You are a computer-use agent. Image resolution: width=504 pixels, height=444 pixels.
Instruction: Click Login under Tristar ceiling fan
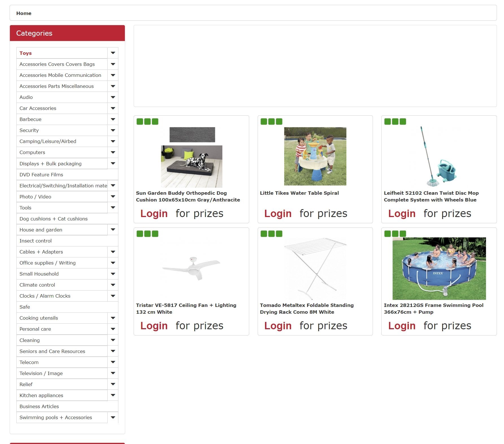(154, 326)
